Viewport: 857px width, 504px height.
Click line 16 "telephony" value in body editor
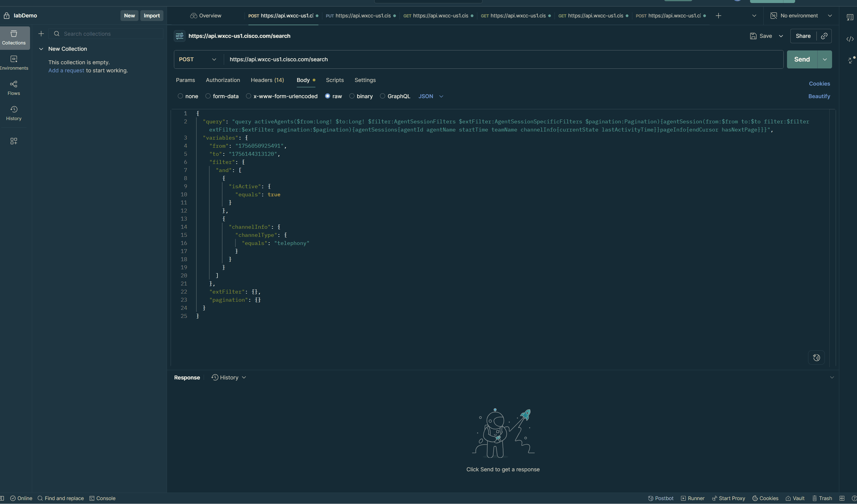click(291, 243)
